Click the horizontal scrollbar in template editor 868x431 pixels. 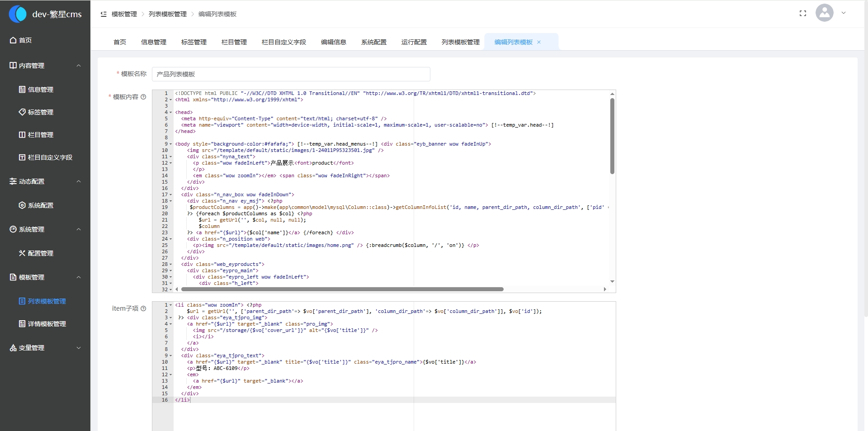coord(342,289)
